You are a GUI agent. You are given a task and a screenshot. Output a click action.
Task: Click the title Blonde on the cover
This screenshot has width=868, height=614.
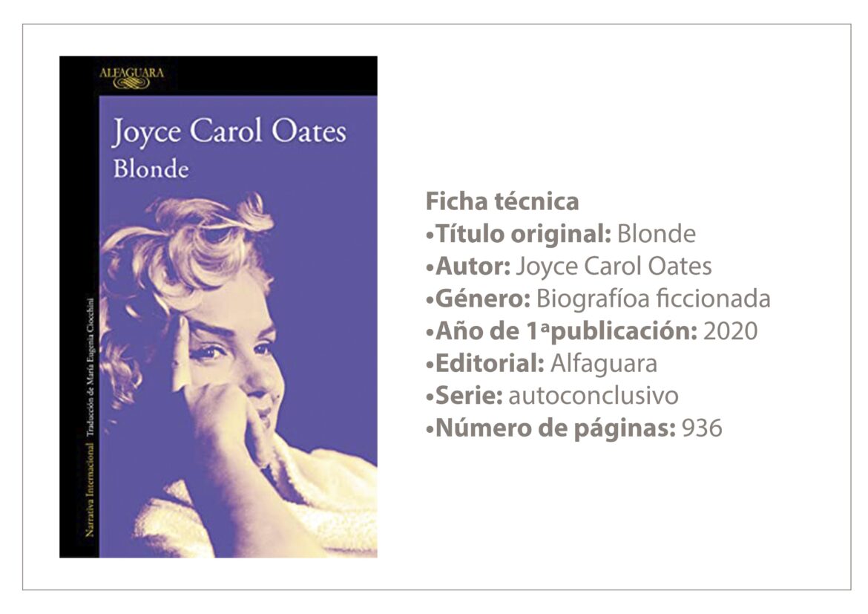(x=151, y=169)
